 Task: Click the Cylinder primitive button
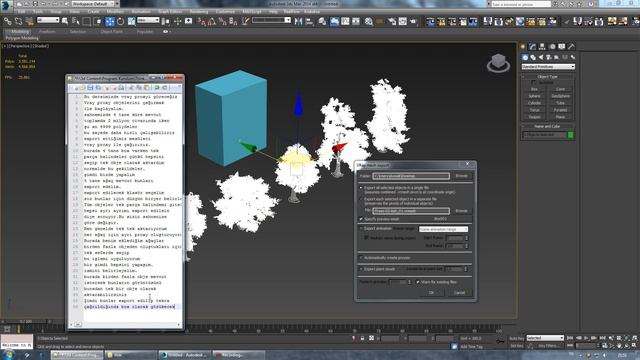[x=535, y=103]
